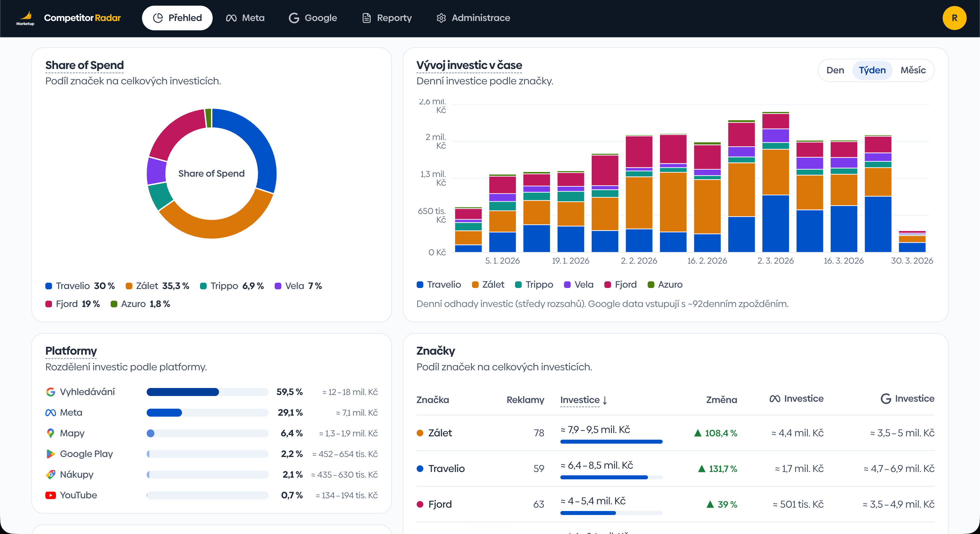Click the Vývoj investic v čase heading
The width and height of the screenshot is (980, 534).
coord(469,65)
